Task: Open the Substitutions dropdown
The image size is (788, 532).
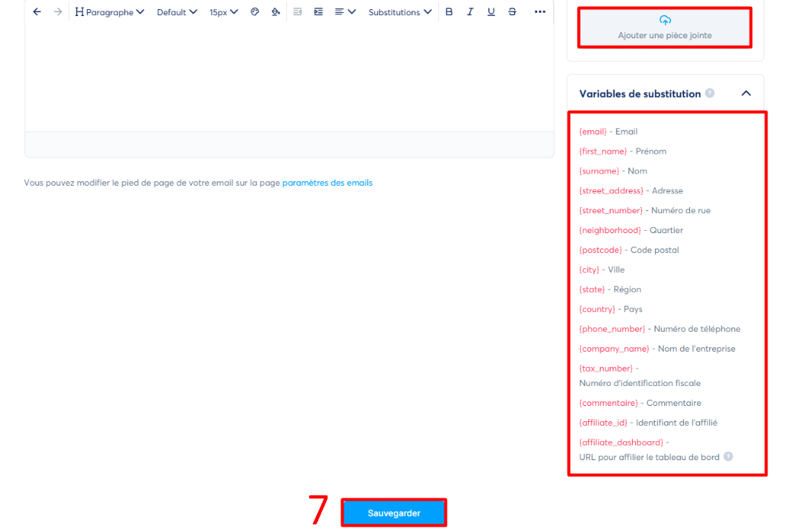Action: point(400,12)
